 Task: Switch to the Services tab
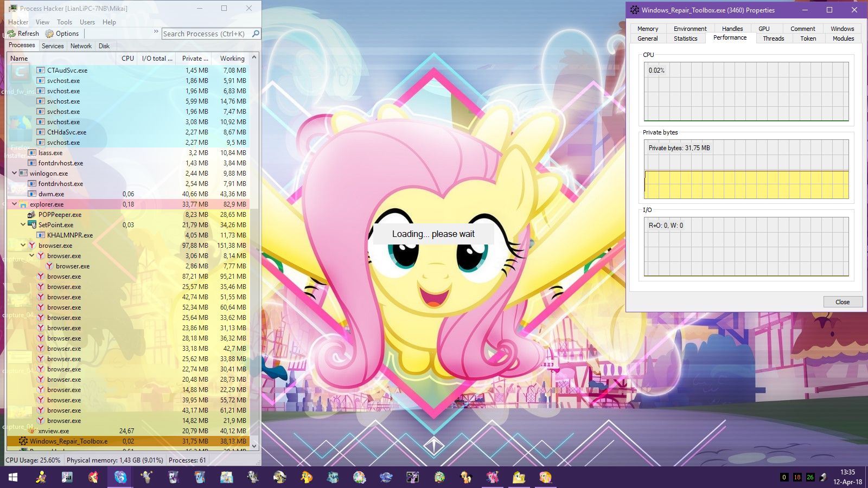pos(53,46)
